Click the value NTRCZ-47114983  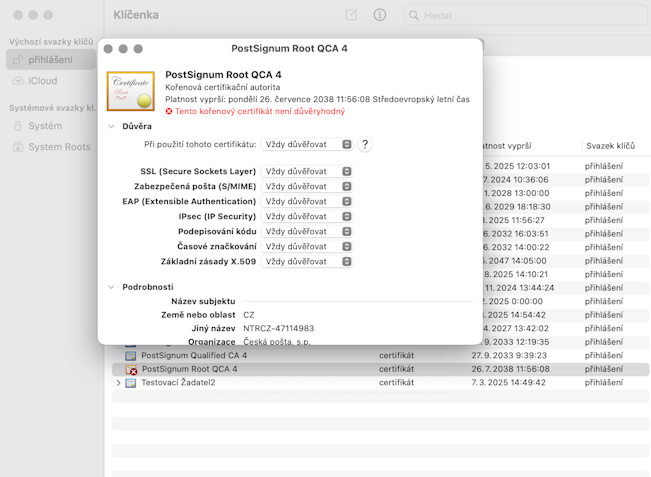pyautogui.click(x=279, y=328)
